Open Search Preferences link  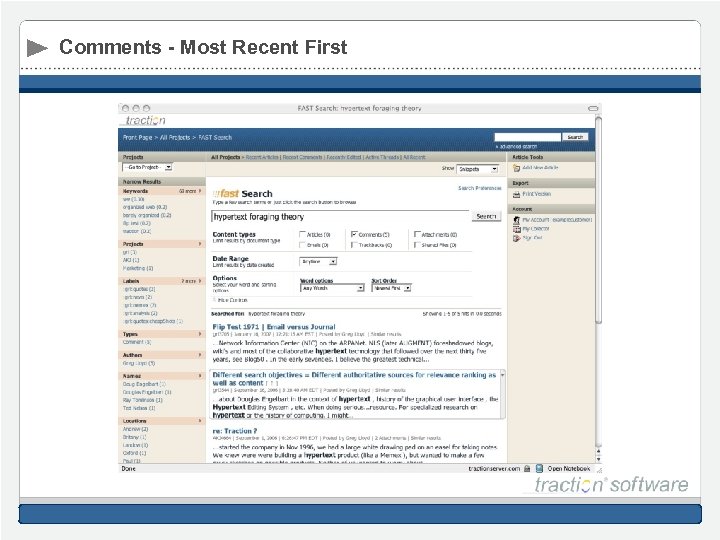(x=480, y=188)
